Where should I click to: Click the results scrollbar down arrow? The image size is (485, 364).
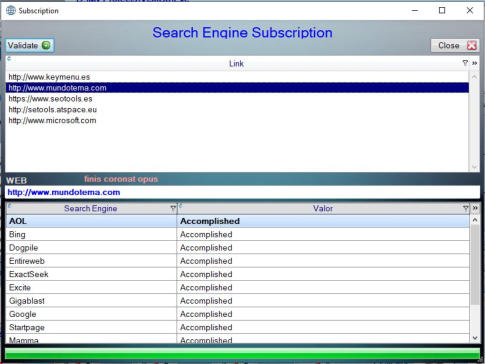point(475,338)
